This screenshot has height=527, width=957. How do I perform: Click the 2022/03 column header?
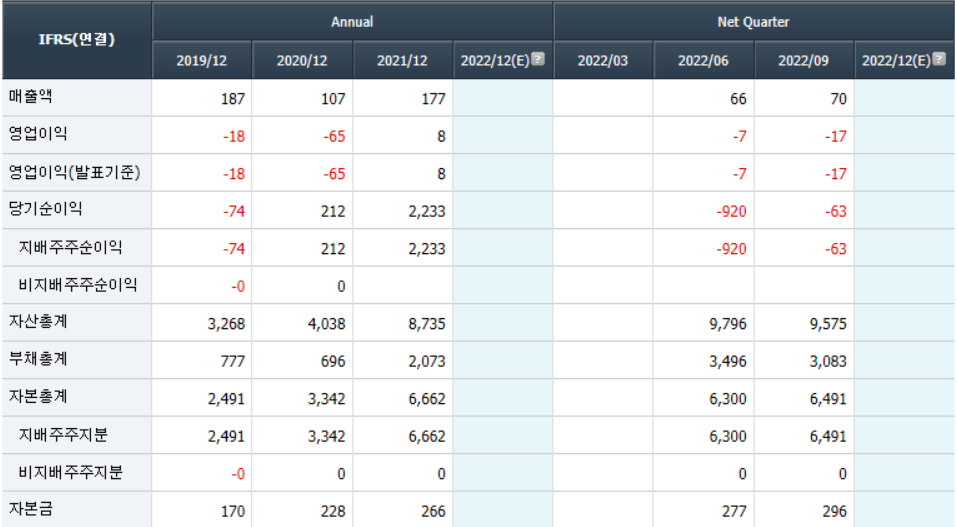603,60
